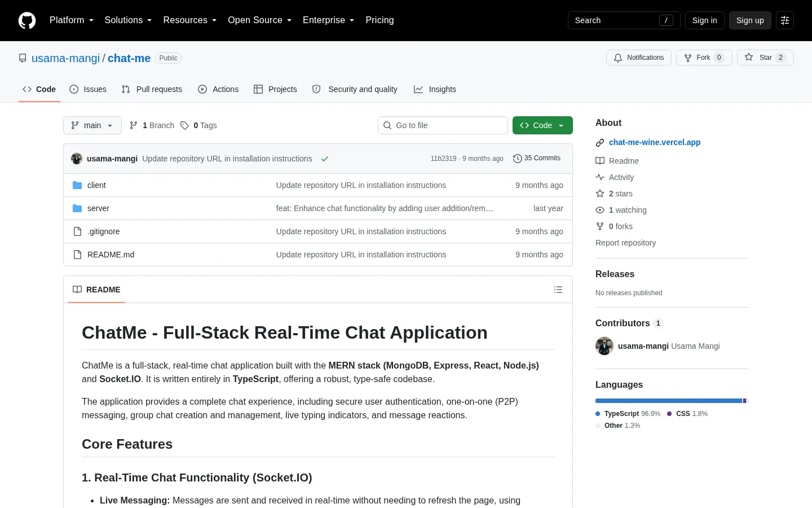Click the README outline list icon
This screenshot has width=812, height=508.
click(558, 290)
